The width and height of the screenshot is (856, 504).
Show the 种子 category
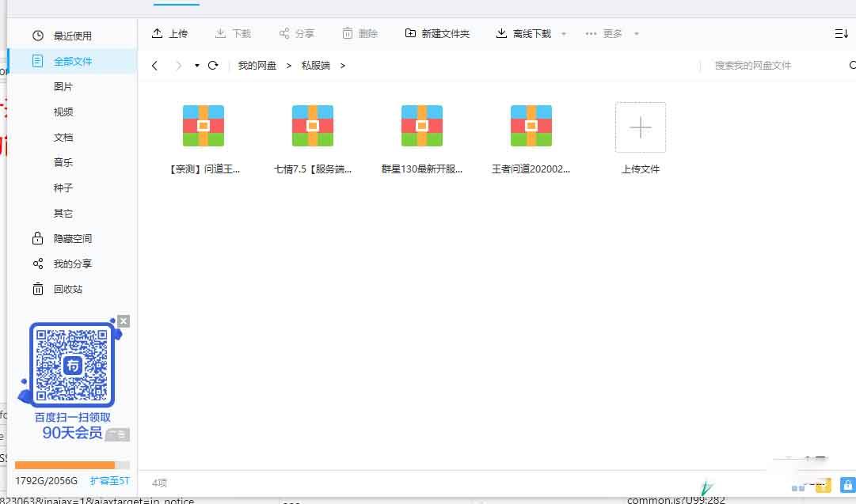pos(63,188)
